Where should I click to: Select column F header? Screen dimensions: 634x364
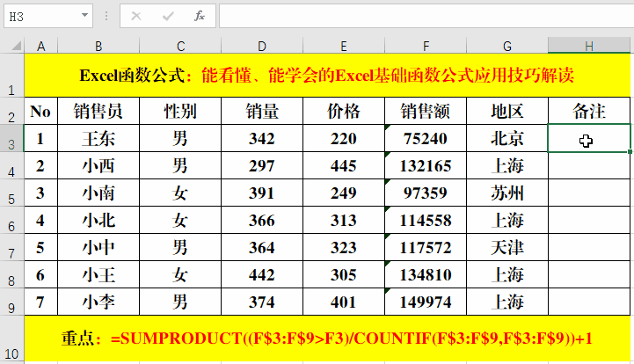click(426, 46)
